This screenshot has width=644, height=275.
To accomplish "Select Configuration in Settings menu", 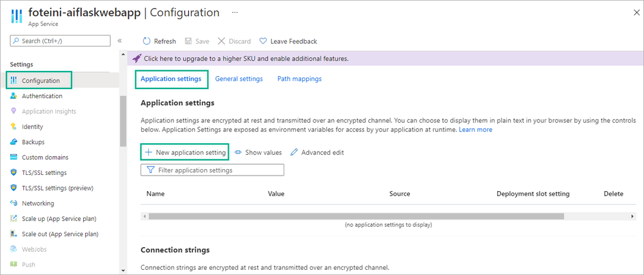I will pos(39,81).
